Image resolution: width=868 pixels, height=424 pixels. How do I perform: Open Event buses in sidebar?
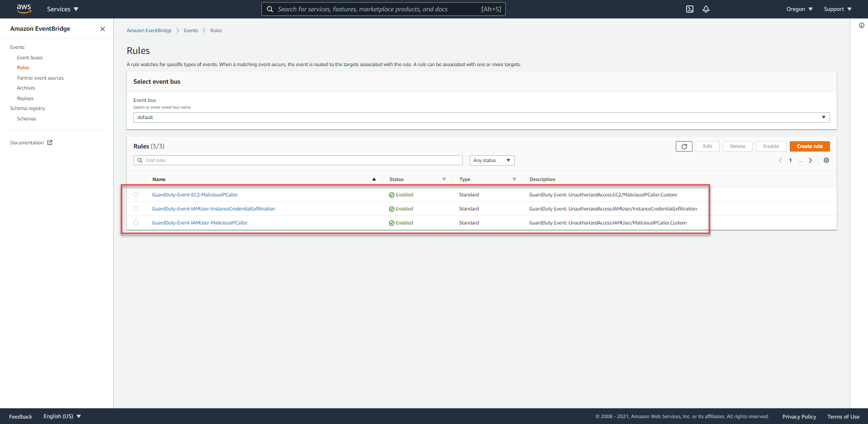pyautogui.click(x=30, y=57)
